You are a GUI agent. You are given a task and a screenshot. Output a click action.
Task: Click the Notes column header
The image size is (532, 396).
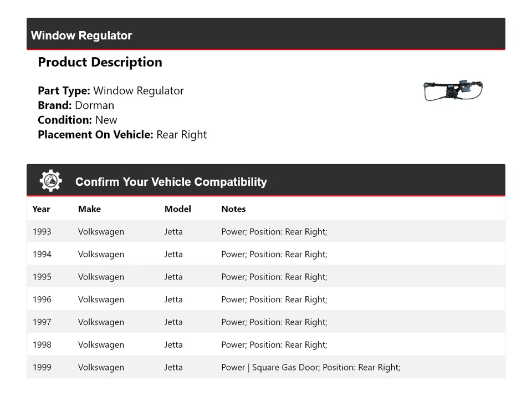coord(233,209)
